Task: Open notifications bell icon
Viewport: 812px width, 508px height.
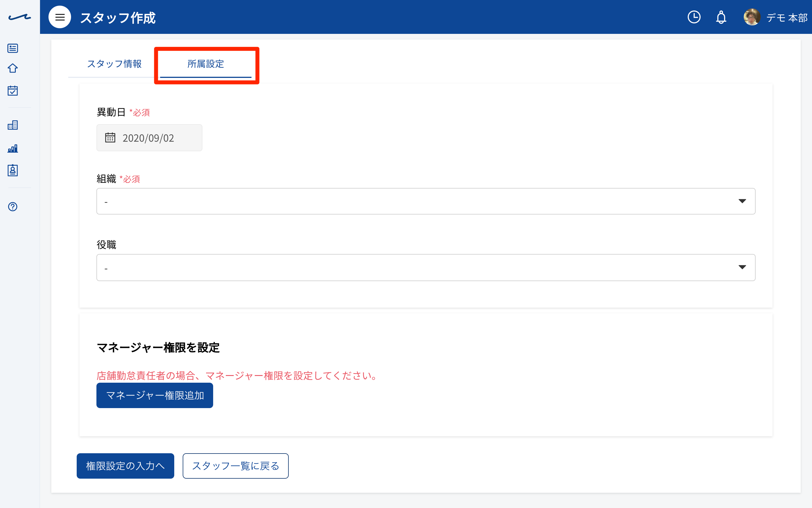Action: (x=721, y=17)
